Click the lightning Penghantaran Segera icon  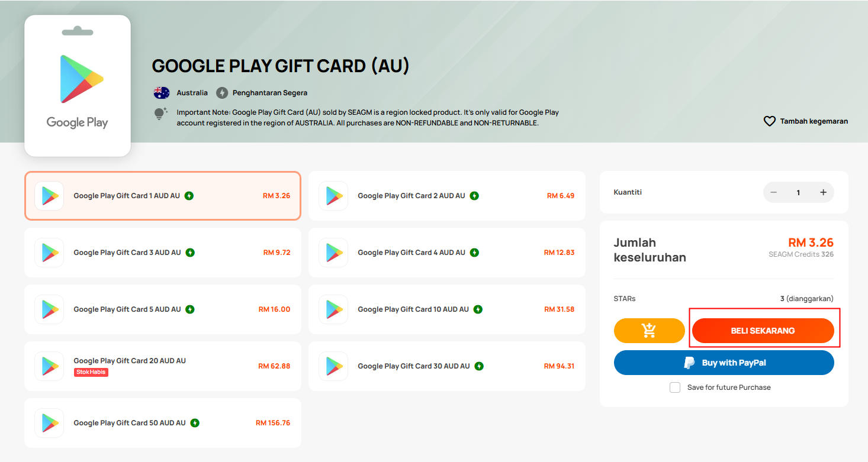tap(222, 93)
